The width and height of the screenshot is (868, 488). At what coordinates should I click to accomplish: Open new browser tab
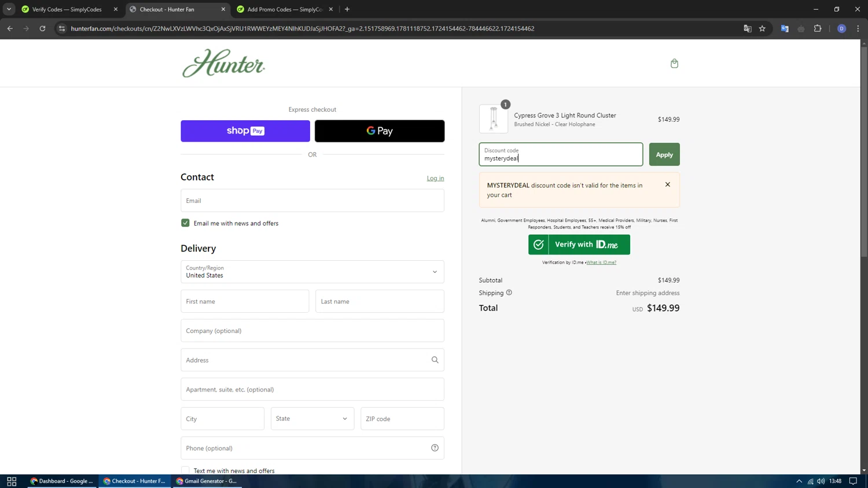(x=347, y=9)
